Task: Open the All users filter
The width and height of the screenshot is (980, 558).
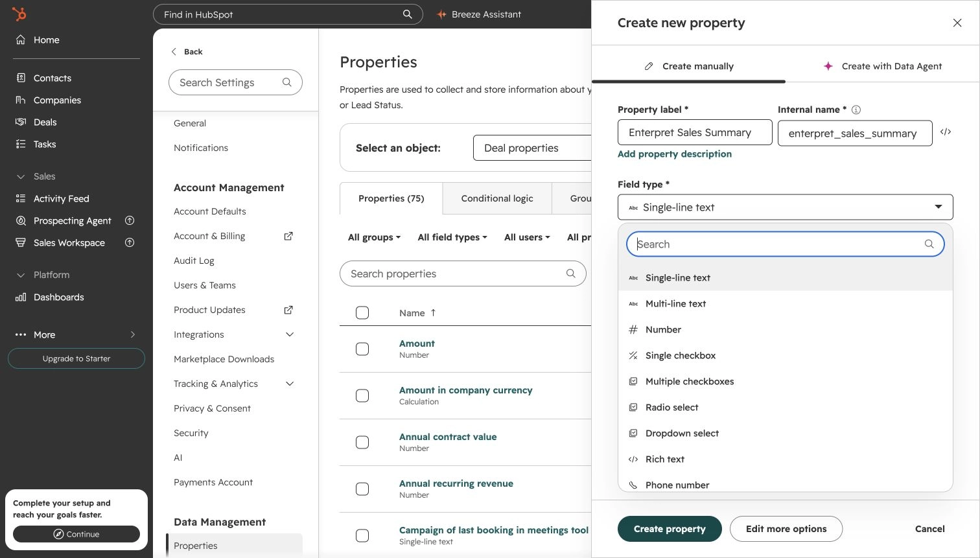Action: pos(527,237)
